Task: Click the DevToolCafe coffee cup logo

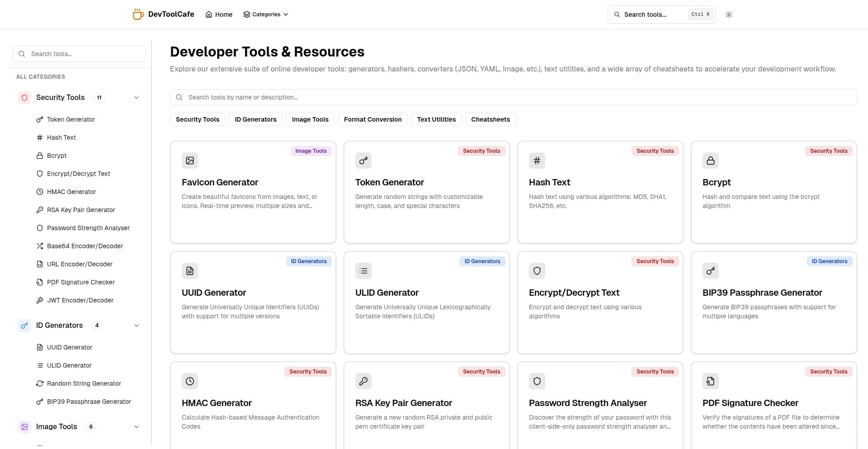Action: [x=138, y=14]
